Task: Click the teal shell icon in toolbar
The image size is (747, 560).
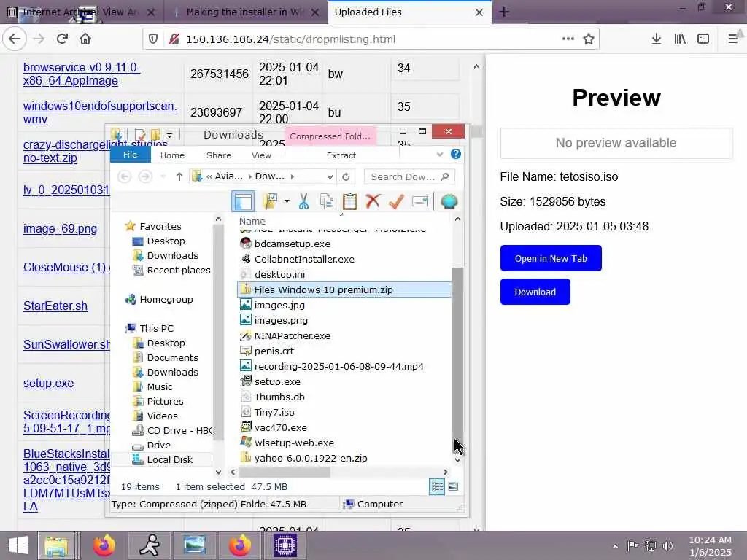Action: pos(449,201)
